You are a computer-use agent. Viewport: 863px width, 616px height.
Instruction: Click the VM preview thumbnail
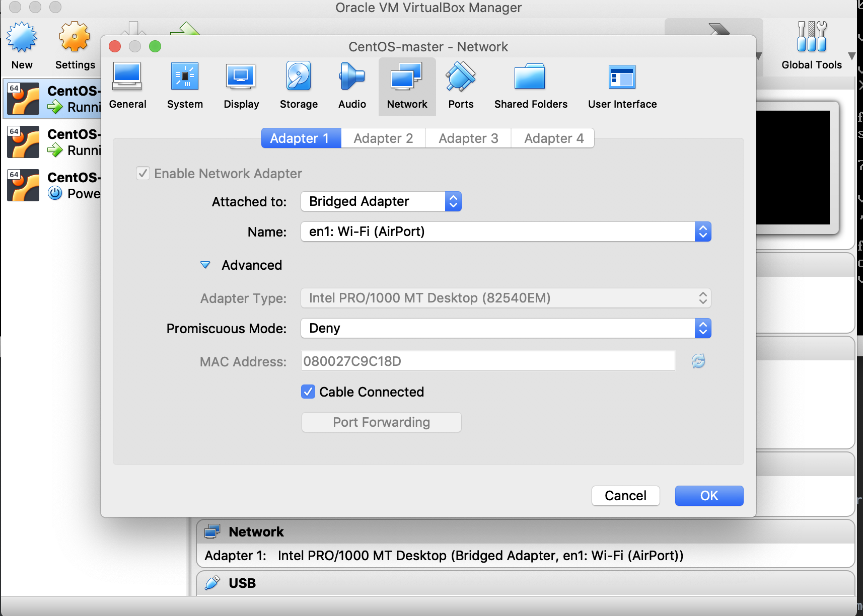point(793,168)
